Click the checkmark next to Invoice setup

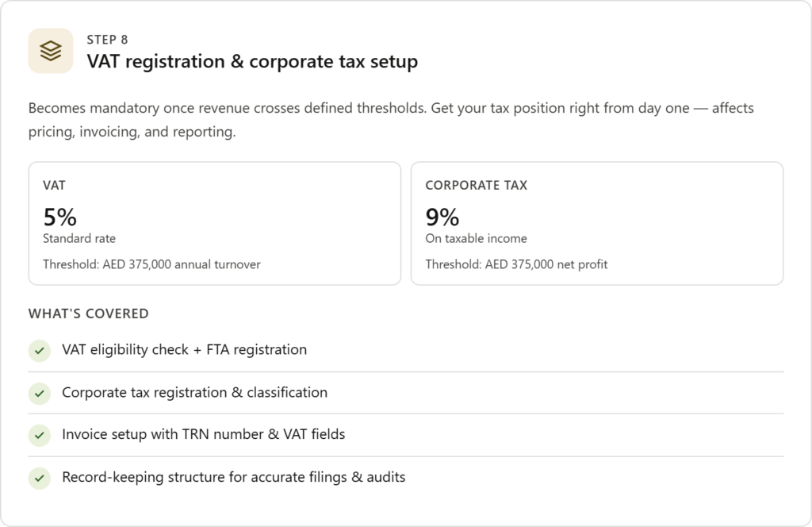[39, 435]
